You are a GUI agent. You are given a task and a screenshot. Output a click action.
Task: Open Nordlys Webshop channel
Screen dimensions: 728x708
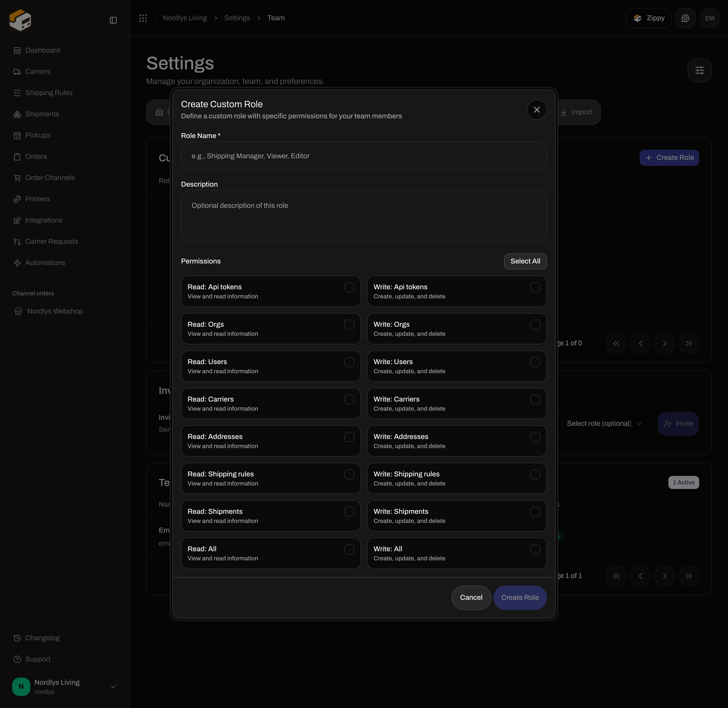point(48,311)
